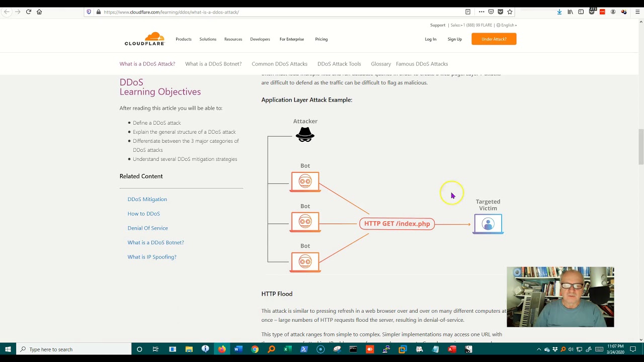The image size is (644, 362).
Task: Show hidden system tray icons chevron
Action: [x=539, y=349]
